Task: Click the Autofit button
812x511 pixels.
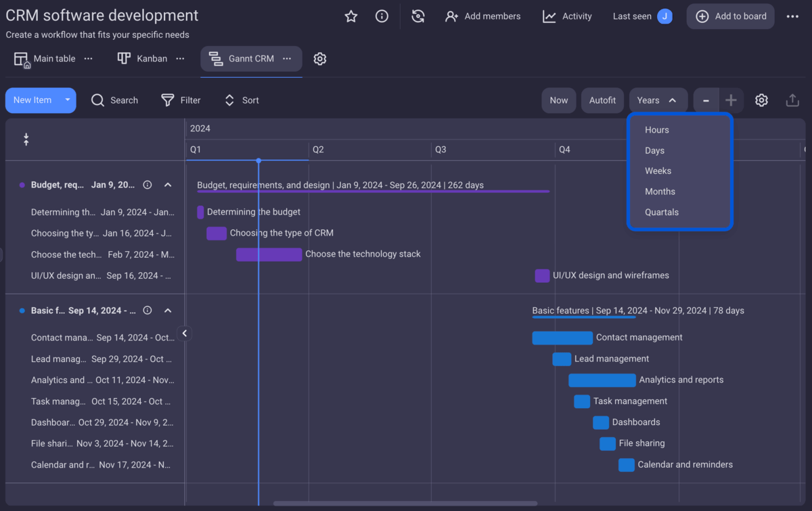Action: (602, 100)
